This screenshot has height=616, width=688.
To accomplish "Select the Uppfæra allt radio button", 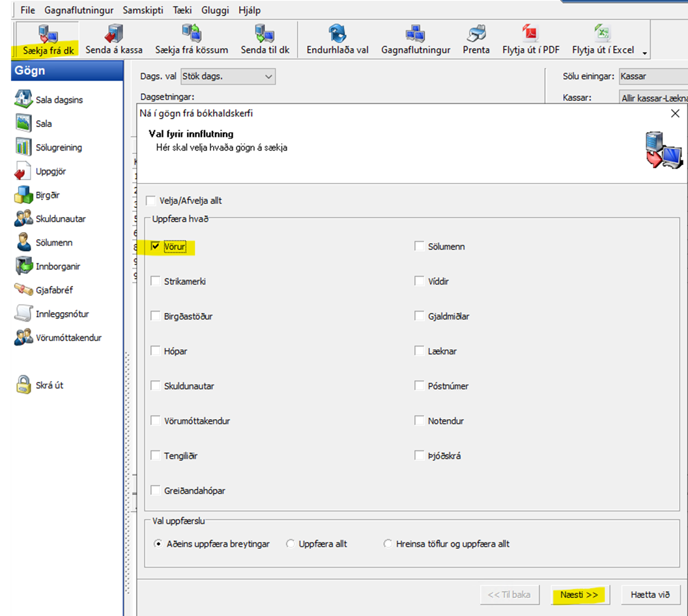I will point(291,544).
